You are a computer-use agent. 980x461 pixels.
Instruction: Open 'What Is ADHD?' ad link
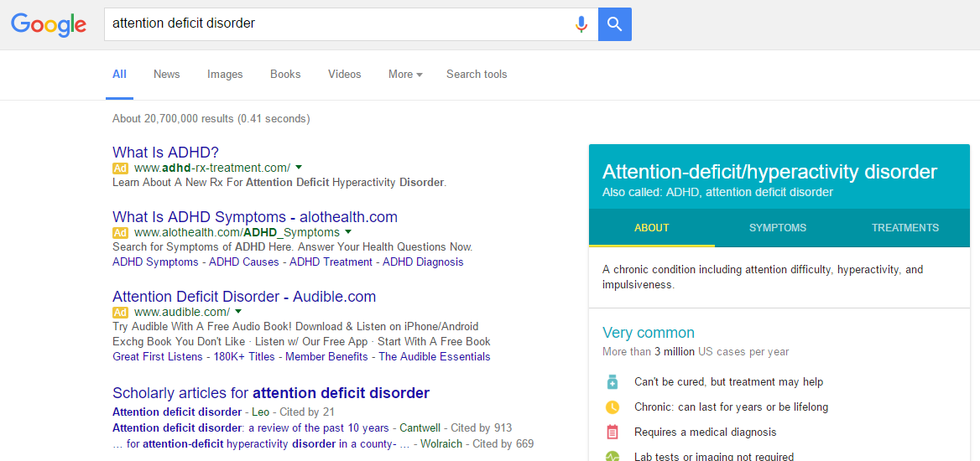tap(165, 153)
